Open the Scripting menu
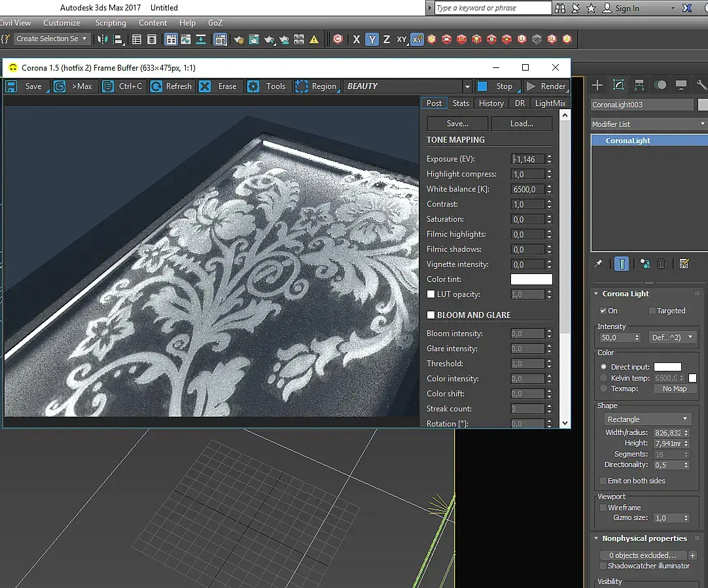 [111, 23]
